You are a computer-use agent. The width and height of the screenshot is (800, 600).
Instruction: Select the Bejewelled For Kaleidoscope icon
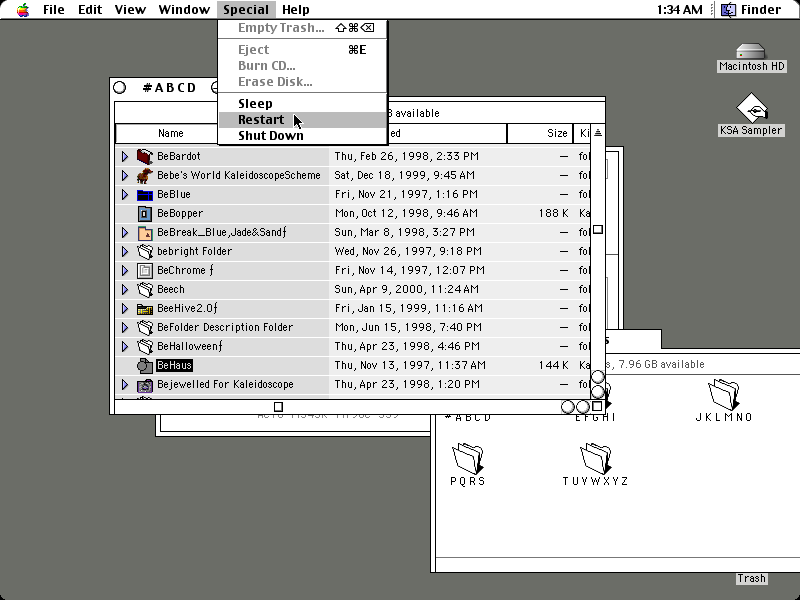pyautogui.click(x=145, y=384)
